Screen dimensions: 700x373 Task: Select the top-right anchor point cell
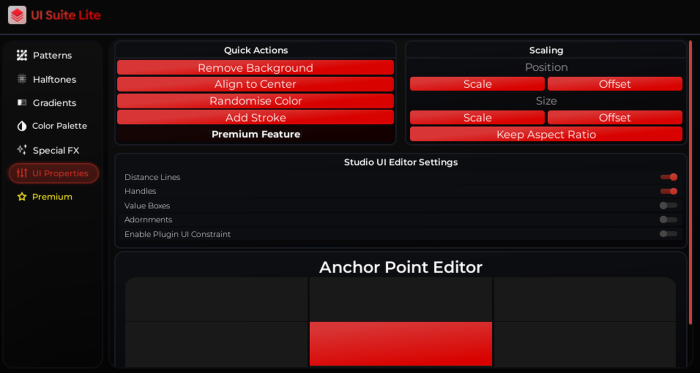[x=585, y=299]
